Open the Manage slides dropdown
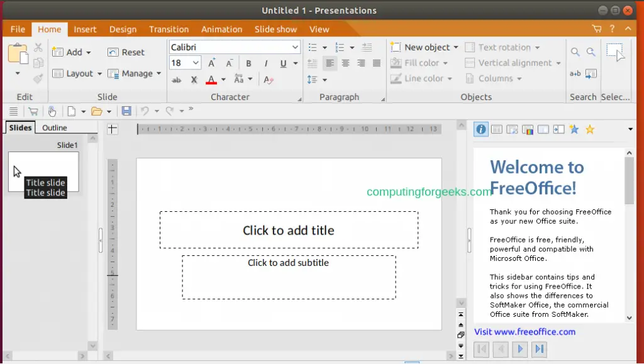 pyautogui.click(x=135, y=74)
